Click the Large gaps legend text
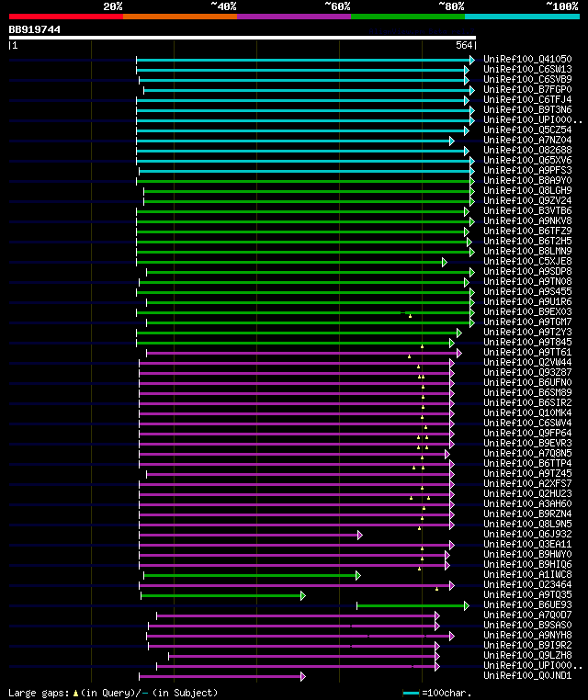Viewport: 588px width, 700px height. pos(113,693)
